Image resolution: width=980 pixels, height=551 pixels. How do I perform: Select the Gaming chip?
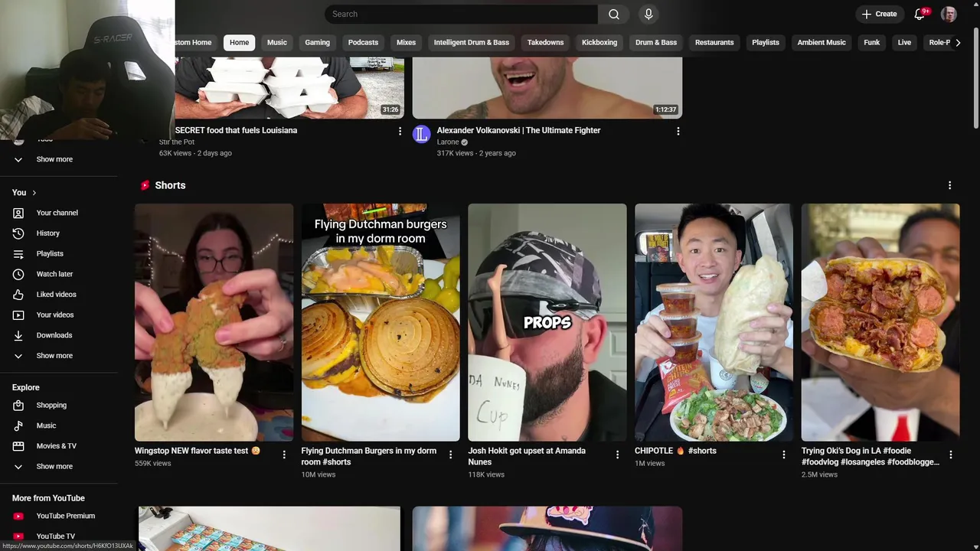coord(317,42)
